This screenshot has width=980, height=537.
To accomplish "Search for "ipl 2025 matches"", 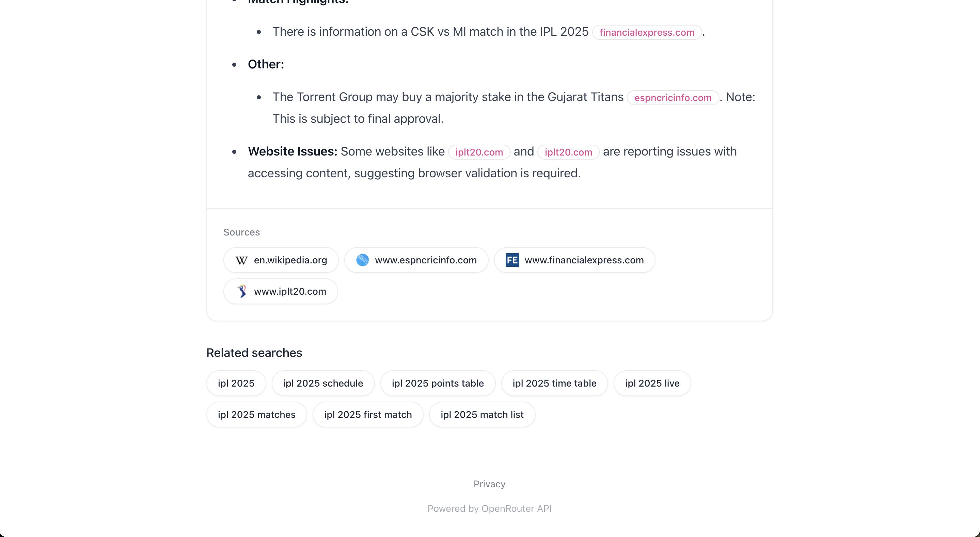I will tap(256, 414).
